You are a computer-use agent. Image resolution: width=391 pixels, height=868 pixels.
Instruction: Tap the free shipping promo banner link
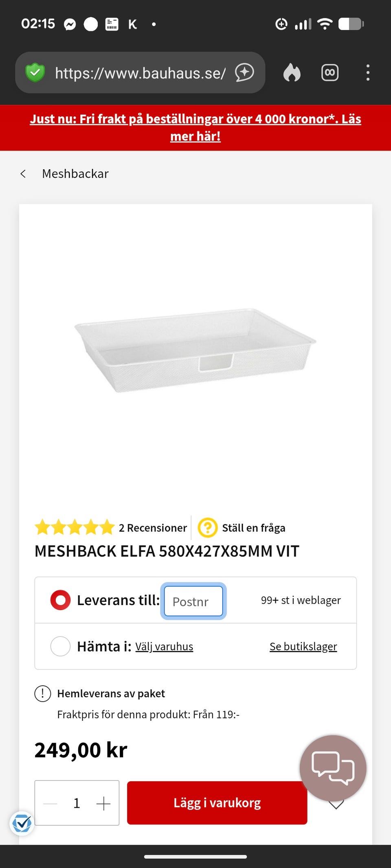pyautogui.click(x=195, y=127)
